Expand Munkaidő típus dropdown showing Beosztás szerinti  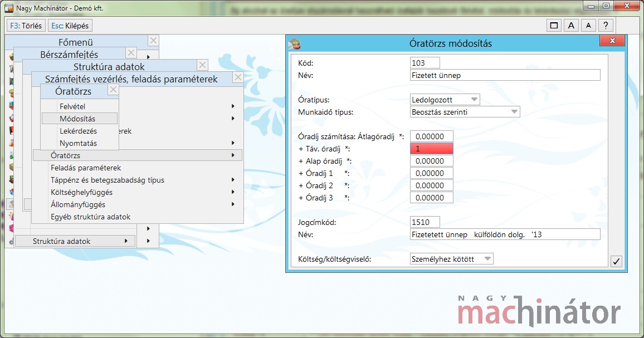514,112
